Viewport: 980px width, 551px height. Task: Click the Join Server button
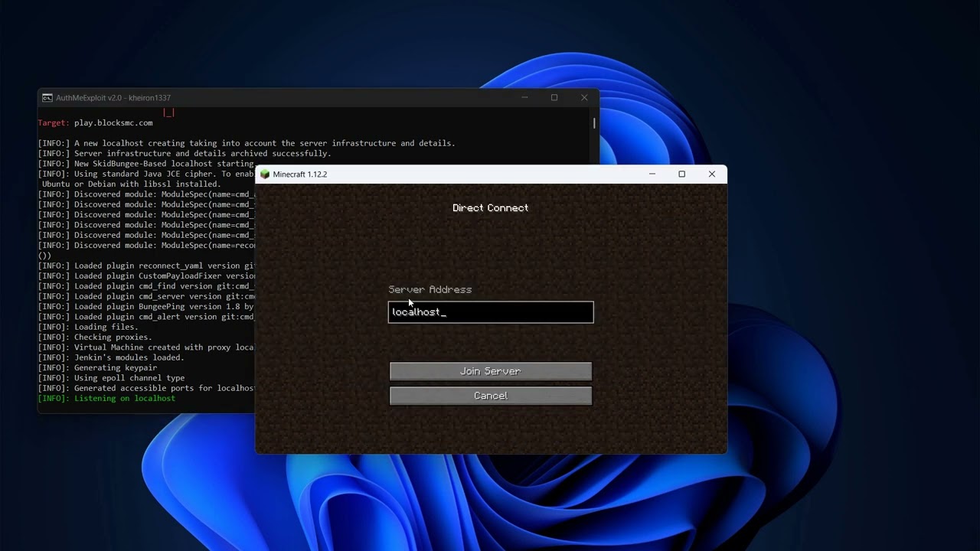491,371
